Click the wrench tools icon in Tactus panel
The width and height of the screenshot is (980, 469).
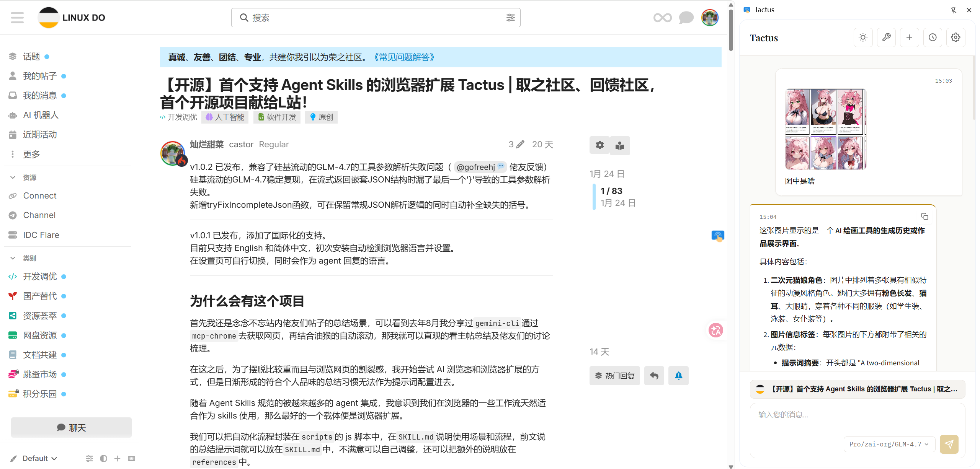(x=887, y=37)
